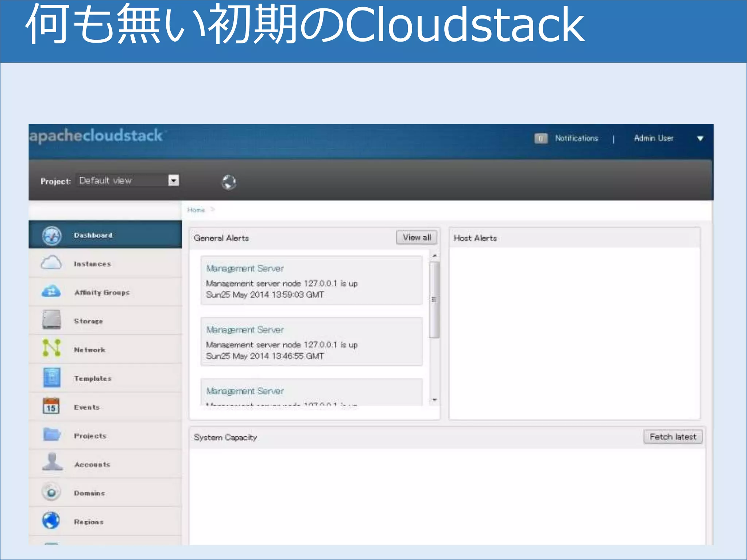Image resolution: width=747 pixels, height=560 pixels.
Task: Click the Events calendar icon
Action: (51, 406)
